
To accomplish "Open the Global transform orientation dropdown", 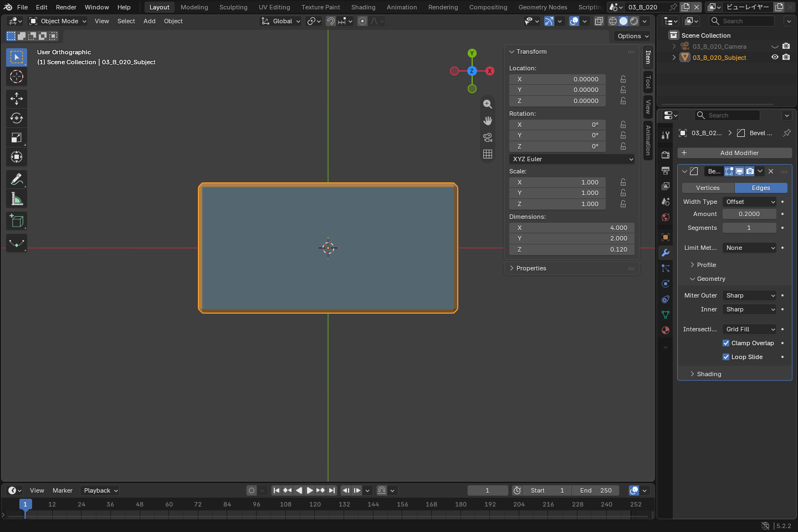I will click(281, 21).
